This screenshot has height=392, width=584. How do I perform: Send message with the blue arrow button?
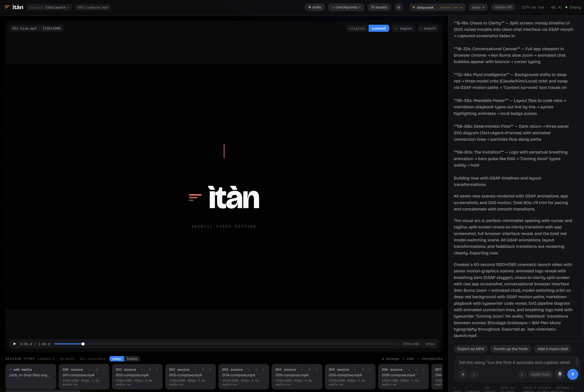573,375
